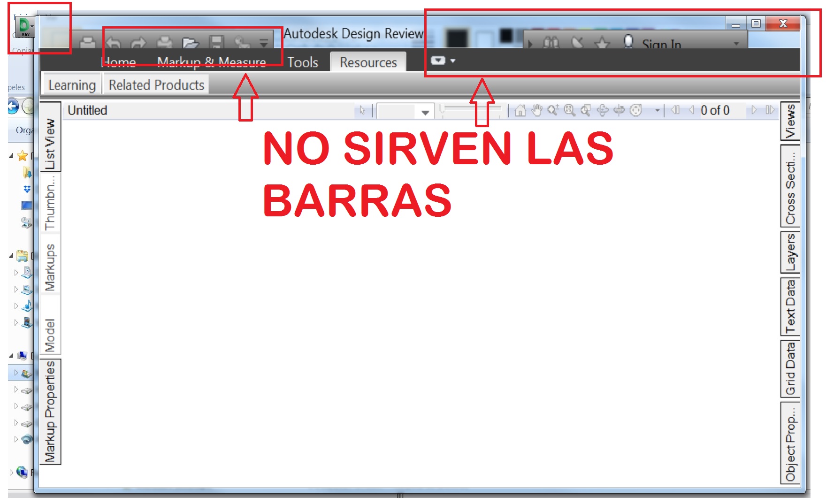The width and height of the screenshot is (826, 504).
Task: Save the file with the floppy icon
Action: (216, 43)
